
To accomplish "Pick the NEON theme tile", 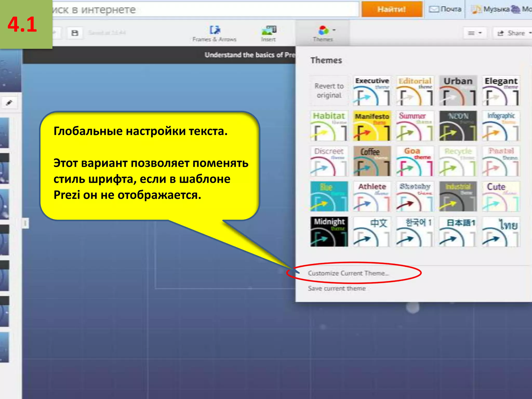I will tap(458, 126).
